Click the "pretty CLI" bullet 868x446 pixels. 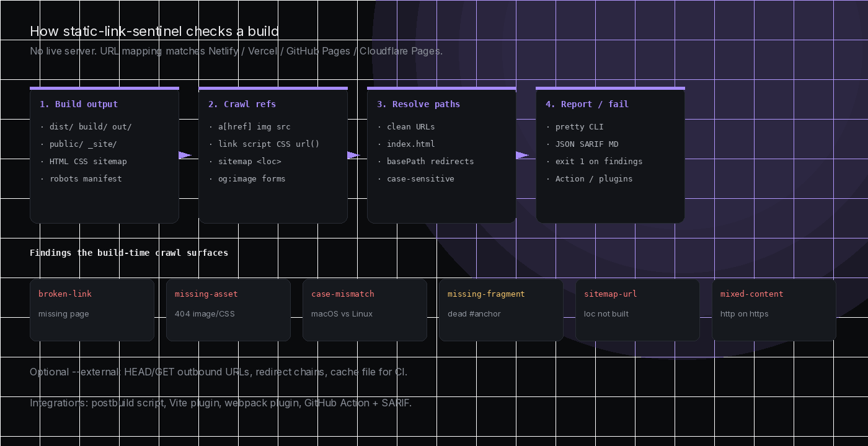[575, 126]
